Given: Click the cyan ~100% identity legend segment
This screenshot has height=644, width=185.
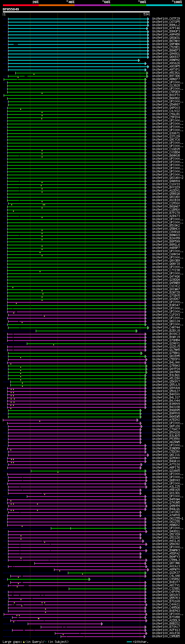Looking at the screenshot, I should 164,5.
